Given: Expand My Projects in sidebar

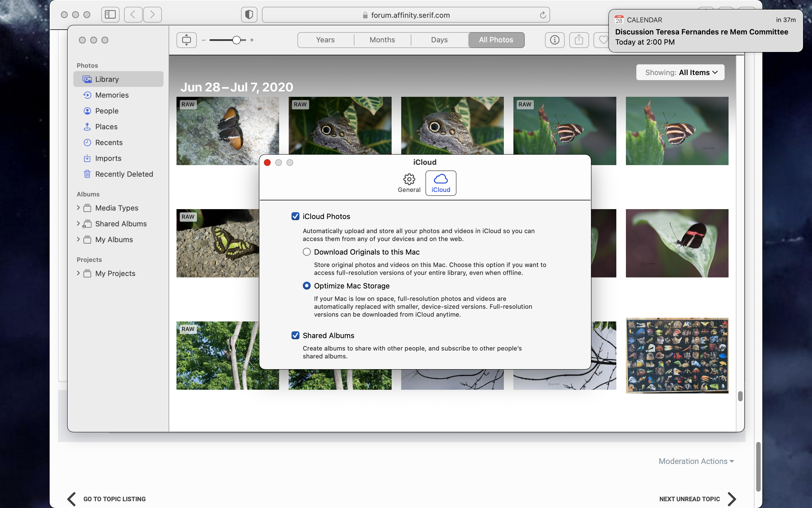Looking at the screenshot, I should (x=78, y=273).
